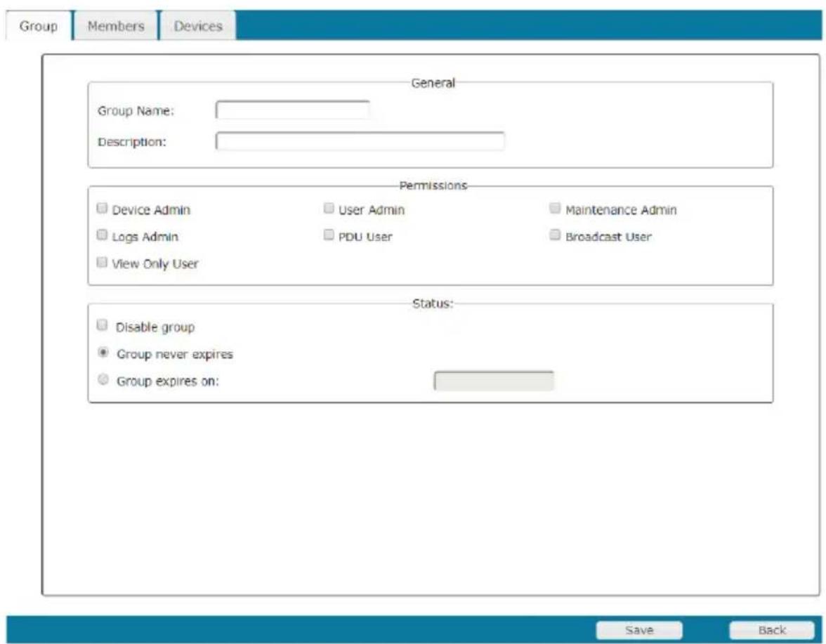
Task: Click the Description input field
Action: pos(360,141)
